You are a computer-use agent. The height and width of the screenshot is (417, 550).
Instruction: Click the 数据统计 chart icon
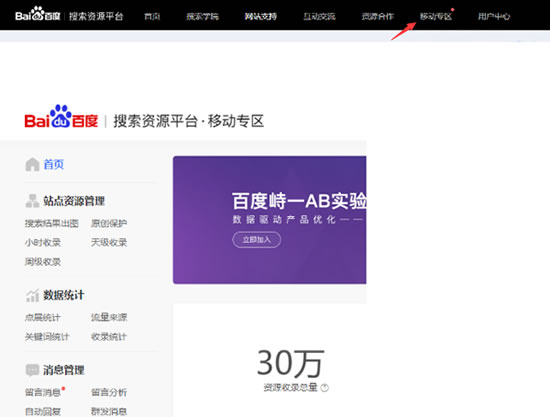(x=32, y=295)
